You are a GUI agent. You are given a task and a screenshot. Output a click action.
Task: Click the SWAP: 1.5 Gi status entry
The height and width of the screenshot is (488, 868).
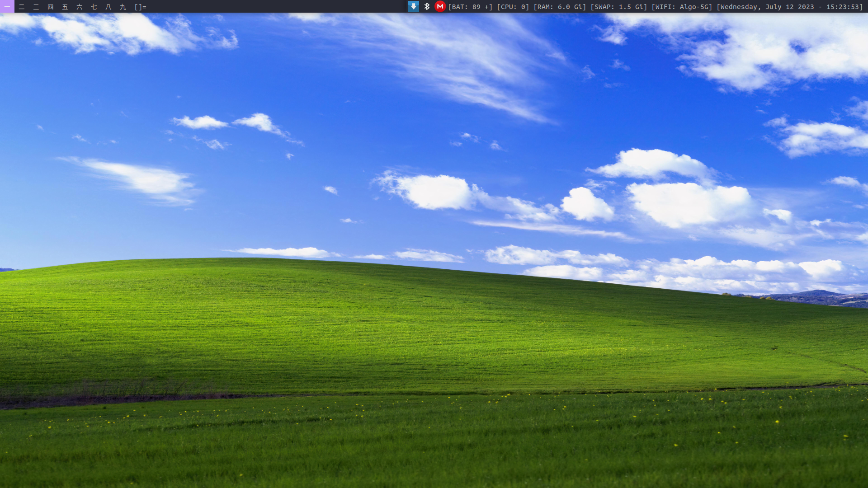coord(619,7)
